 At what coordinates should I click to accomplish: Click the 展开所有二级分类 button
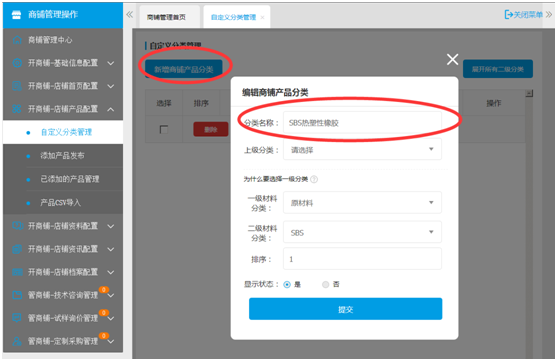click(x=498, y=69)
